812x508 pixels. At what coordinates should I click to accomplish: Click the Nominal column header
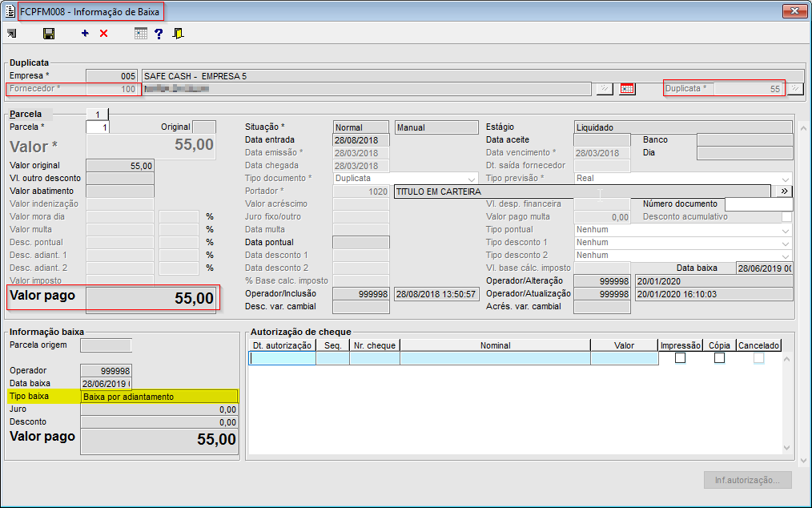click(x=495, y=345)
